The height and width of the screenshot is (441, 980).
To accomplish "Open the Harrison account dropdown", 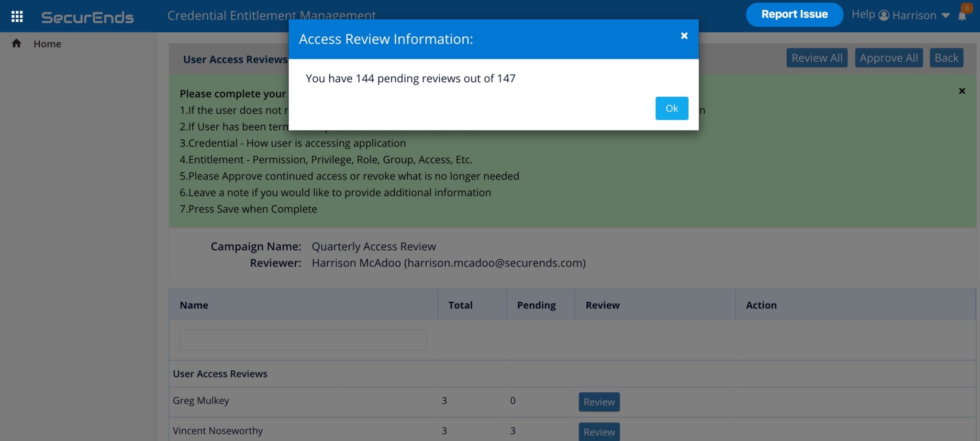I will click(946, 16).
